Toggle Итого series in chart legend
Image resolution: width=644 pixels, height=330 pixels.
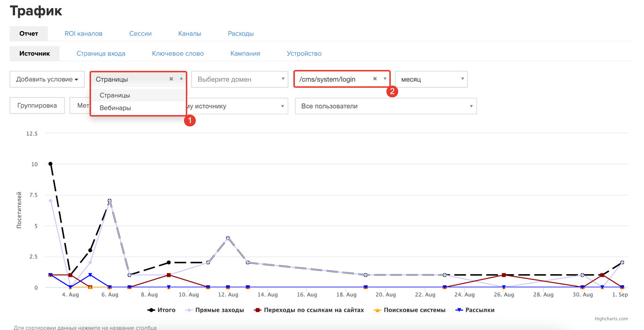(162, 310)
